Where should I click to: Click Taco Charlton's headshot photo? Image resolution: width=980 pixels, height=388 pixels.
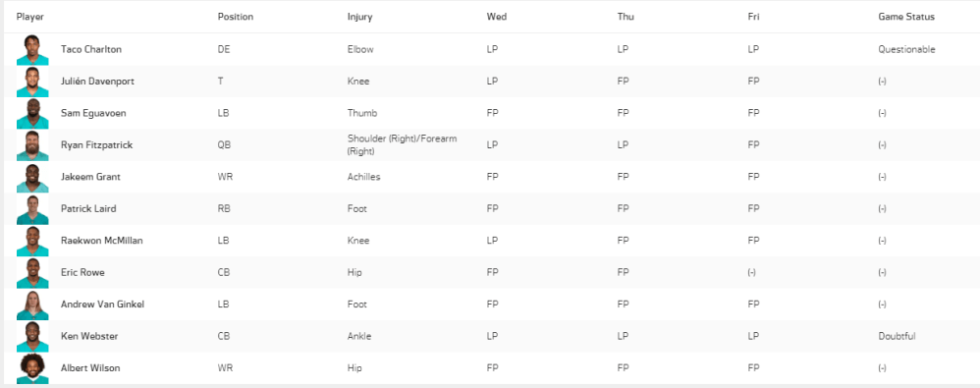point(32,49)
